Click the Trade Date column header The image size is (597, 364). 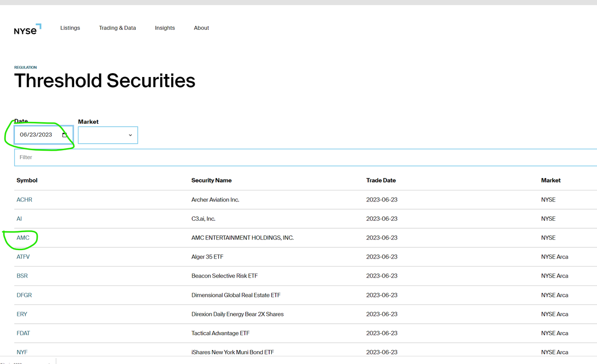click(x=381, y=180)
